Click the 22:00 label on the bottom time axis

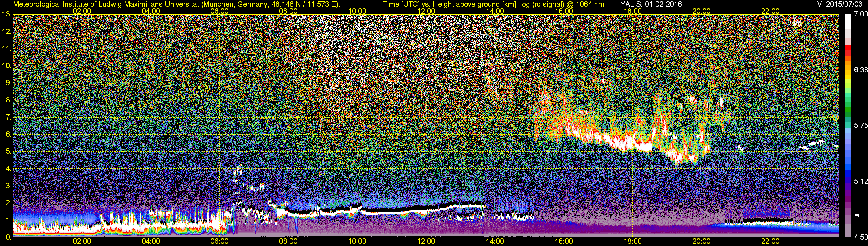(x=770, y=241)
